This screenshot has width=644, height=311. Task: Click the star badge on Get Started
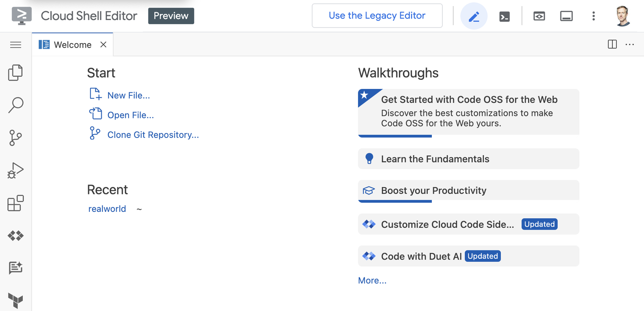[364, 95]
